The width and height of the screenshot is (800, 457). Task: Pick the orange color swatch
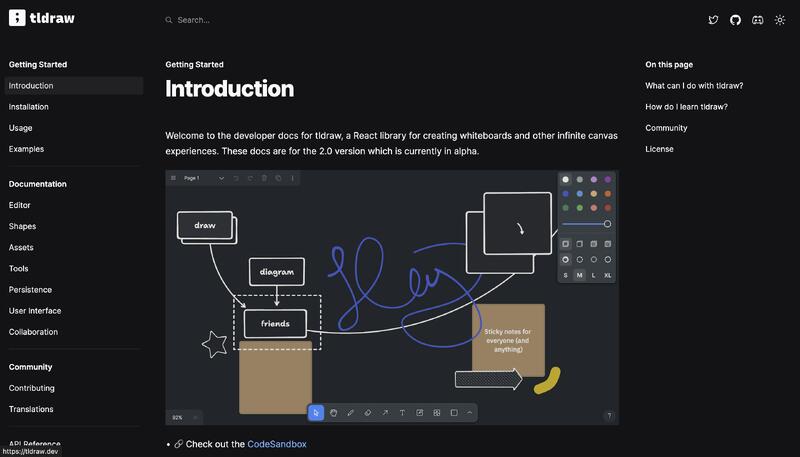tap(608, 194)
